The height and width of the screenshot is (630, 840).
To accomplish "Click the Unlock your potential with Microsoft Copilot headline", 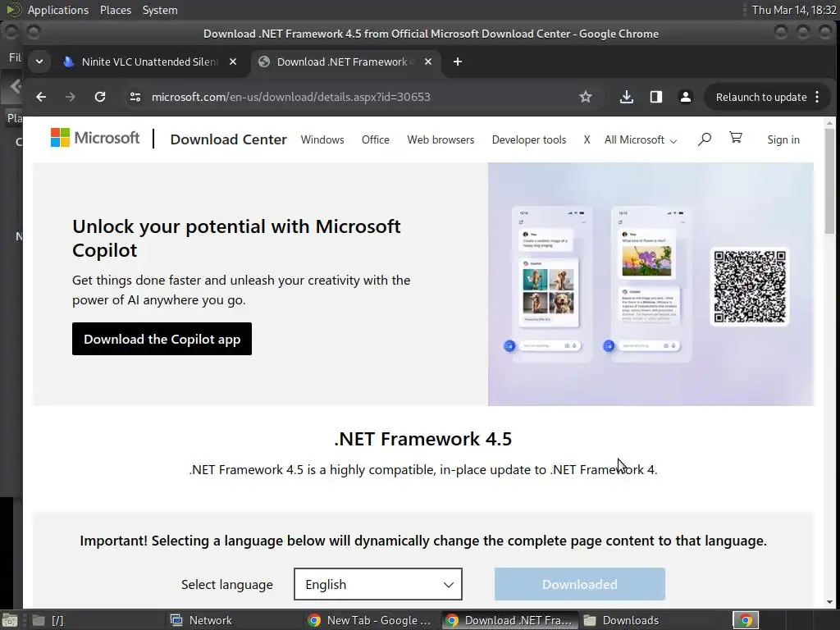I will 236,238.
